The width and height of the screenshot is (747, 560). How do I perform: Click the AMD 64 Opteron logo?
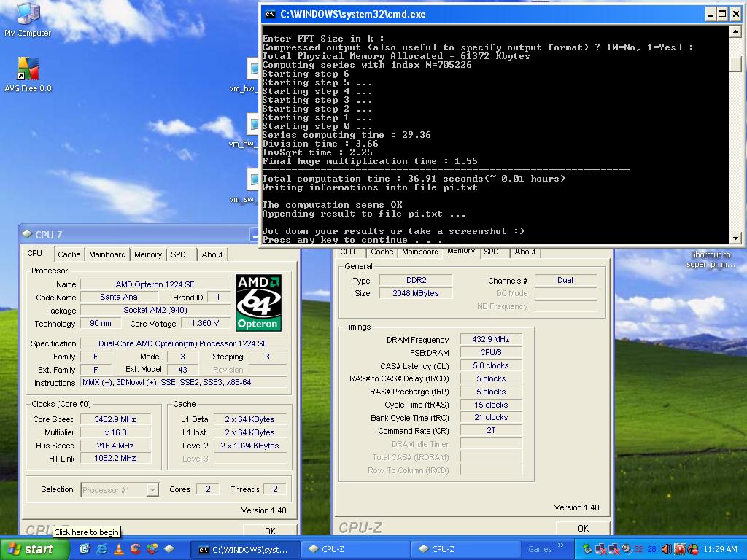click(258, 303)
